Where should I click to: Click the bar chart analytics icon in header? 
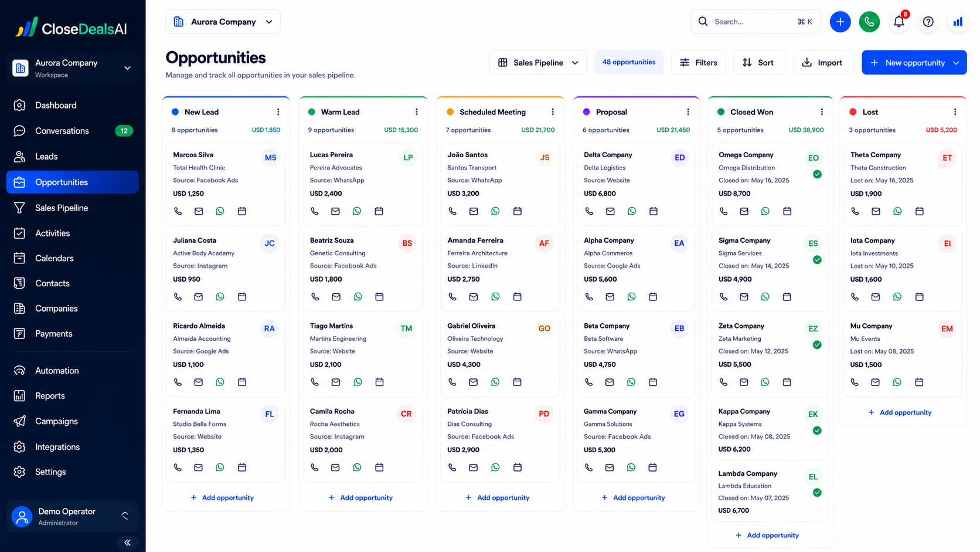click(958, 22)
